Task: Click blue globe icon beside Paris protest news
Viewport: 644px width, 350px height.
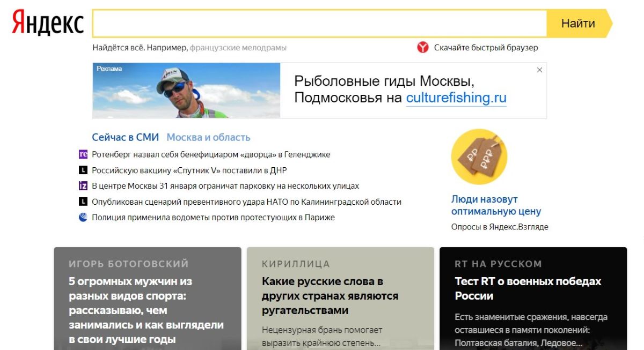Action: pos(83,217)
